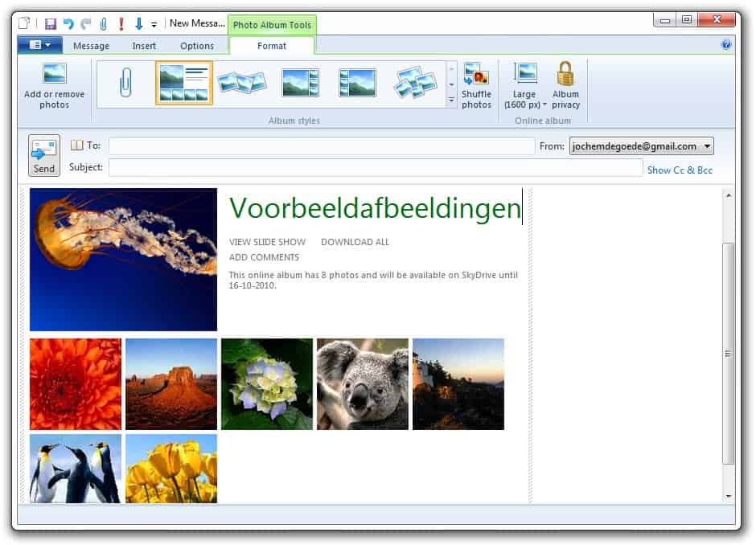
Task: Switch to the Options tab
Action: (197, 46)
